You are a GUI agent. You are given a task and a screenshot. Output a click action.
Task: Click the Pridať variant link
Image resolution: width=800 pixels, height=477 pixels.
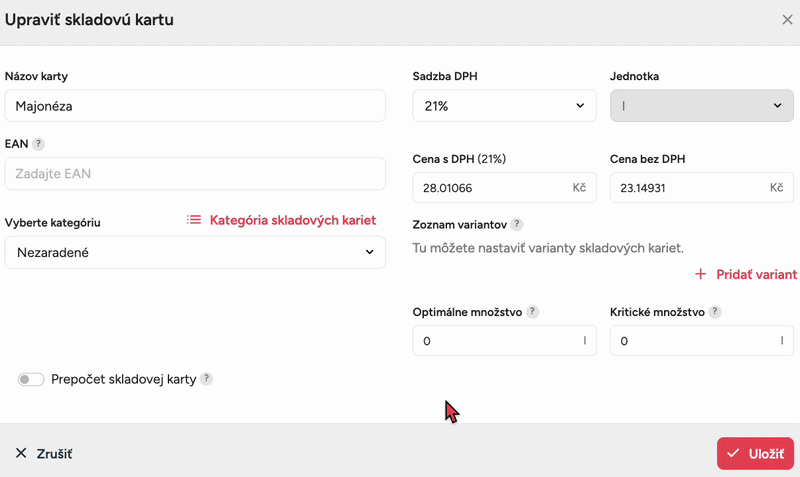point(756,274)
